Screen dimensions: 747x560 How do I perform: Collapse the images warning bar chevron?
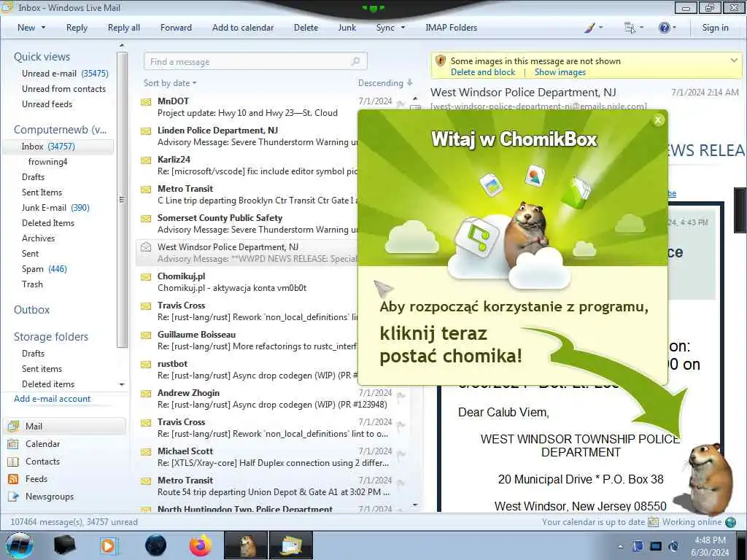pos(734,61)
